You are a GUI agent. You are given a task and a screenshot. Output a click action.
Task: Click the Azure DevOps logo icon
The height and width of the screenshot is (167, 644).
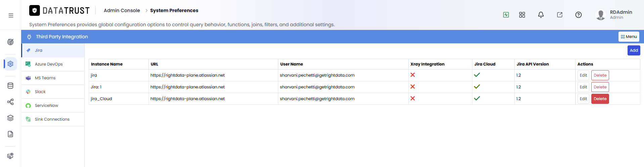click(28, 64)
